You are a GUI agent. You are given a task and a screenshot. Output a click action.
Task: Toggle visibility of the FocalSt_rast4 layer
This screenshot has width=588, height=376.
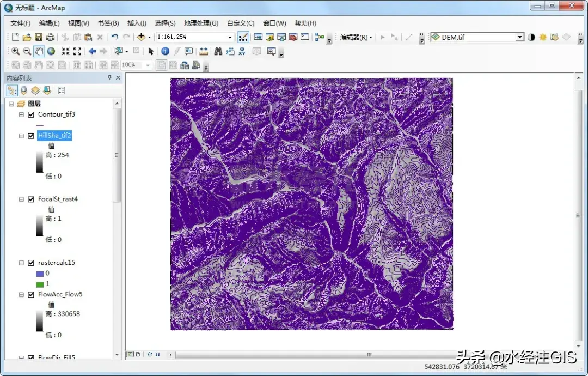(31, 199)
